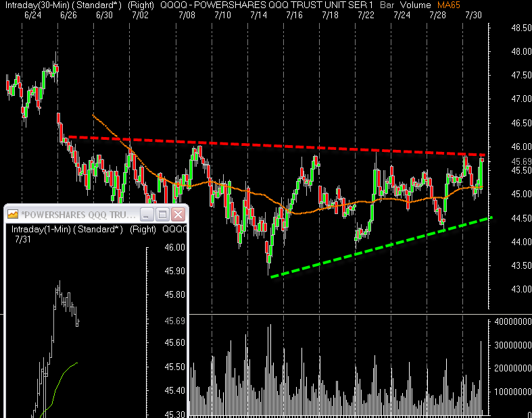
Task: Click the Volume label in the header
Action: click(415, 5)
